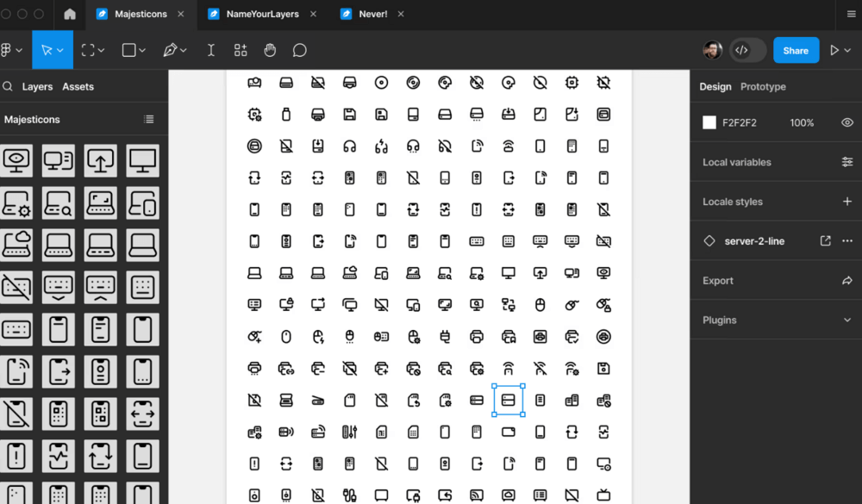Expand the Plugins section
Image resolution: width=862 pixels, height=504 pixels.
tap(846, 320)
